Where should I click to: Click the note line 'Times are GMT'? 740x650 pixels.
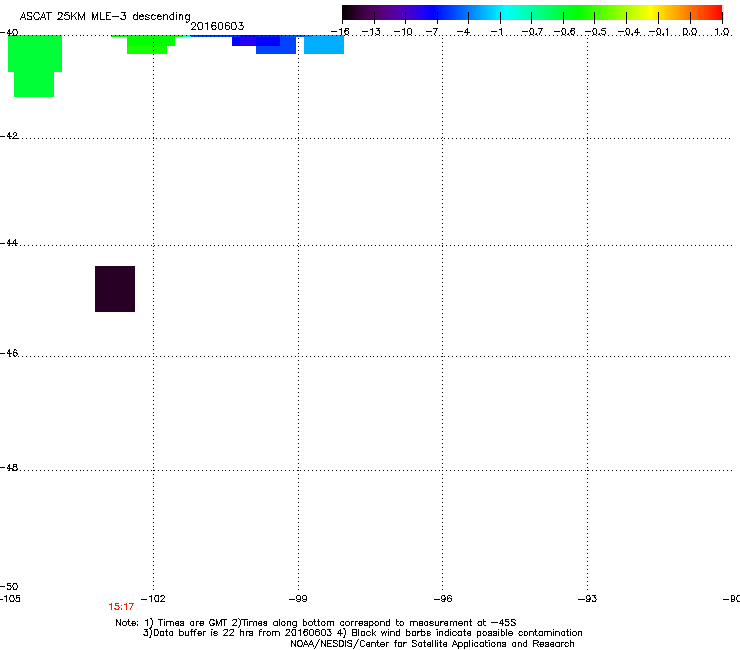tap(193, 623)
